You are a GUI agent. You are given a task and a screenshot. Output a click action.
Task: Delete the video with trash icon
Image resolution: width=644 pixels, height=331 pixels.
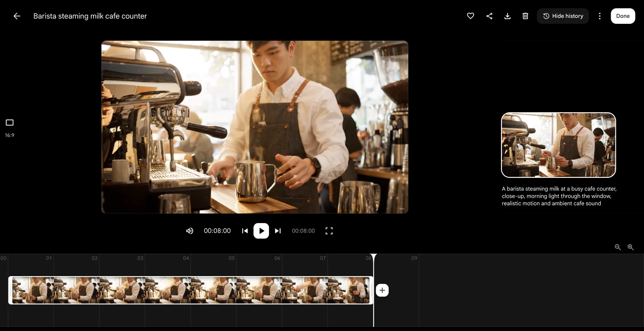click(x=525, y=16)
